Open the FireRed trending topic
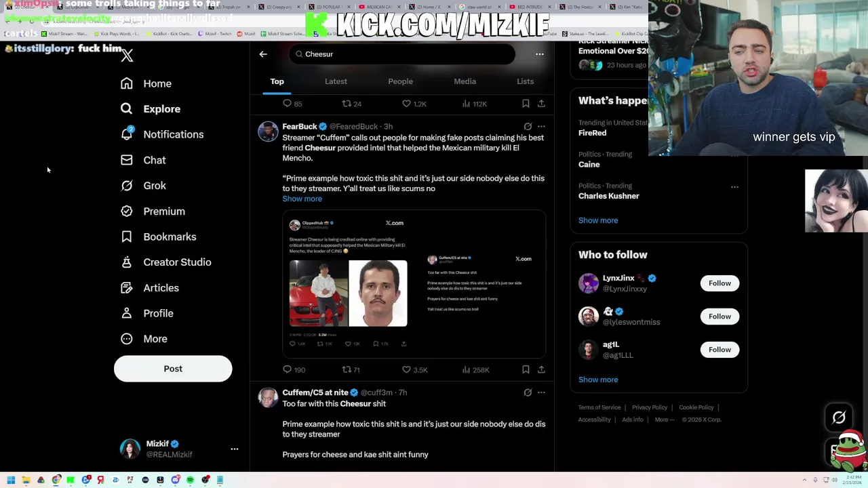 tap(593, 133)
